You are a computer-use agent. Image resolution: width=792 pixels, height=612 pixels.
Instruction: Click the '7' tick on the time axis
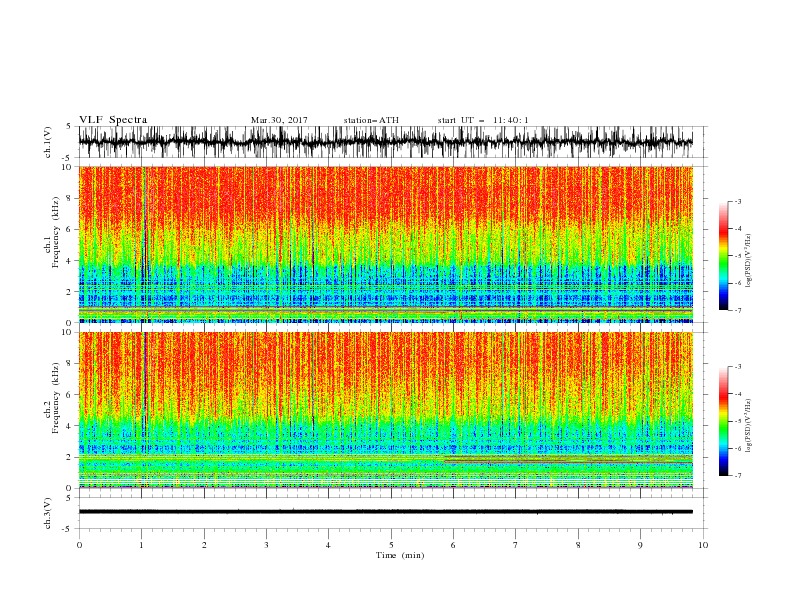[516, 545]
